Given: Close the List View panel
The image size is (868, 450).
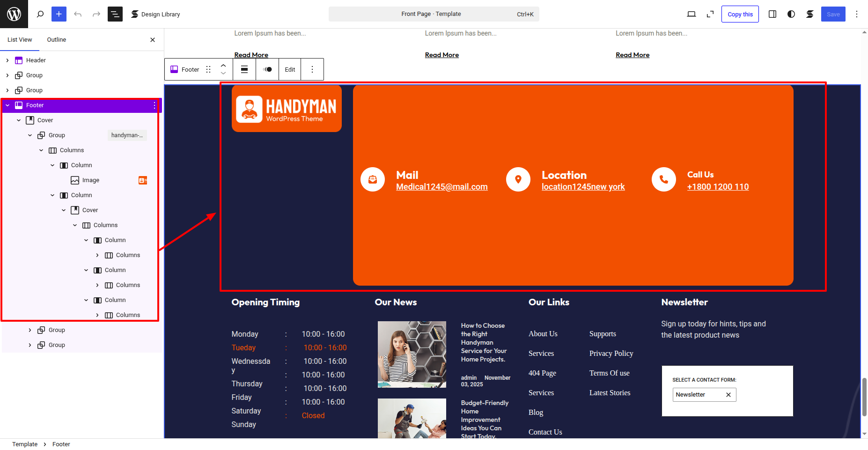Looking at the screenshot, I should (153, 40).
